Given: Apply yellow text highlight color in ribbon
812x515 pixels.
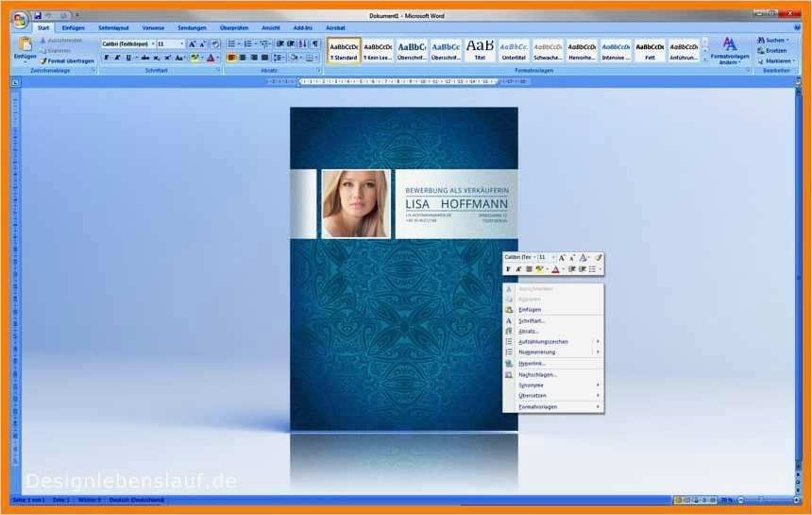Looking at the screenshot, I should (195, 58).
